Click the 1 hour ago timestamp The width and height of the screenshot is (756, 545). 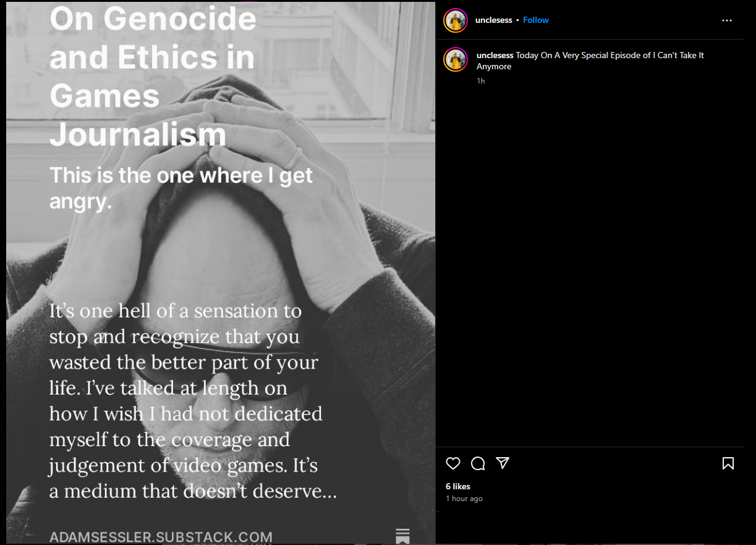click(x=464, y=499)
